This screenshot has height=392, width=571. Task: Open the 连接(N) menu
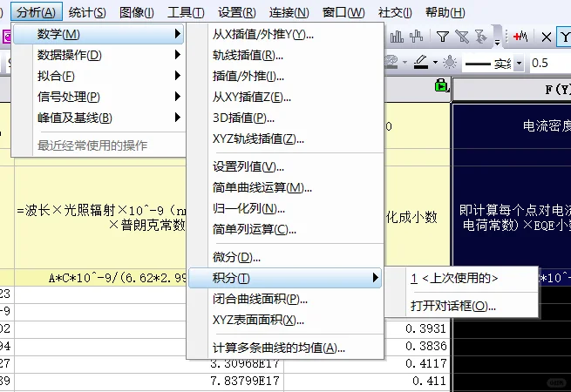pos(289,12)
